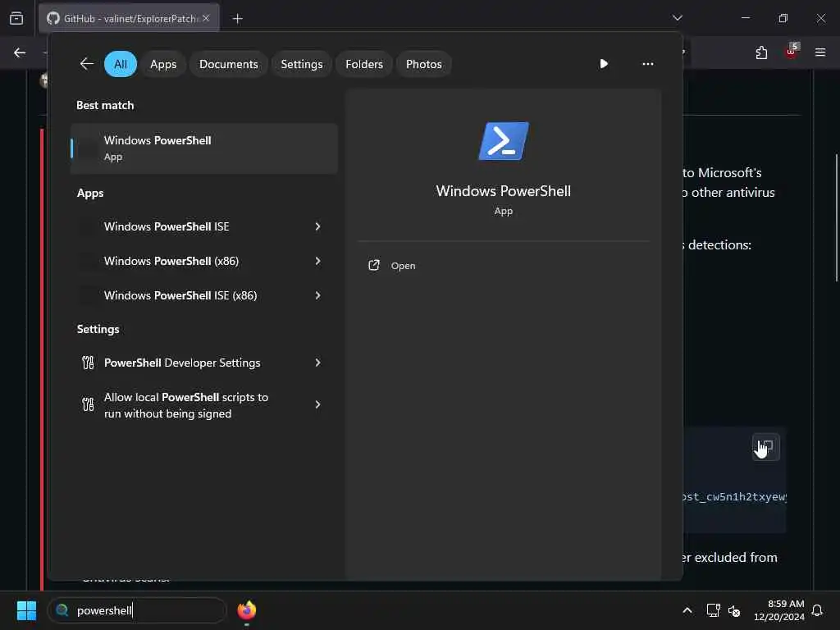
Task: Click the muted volume tray icon
Action: 734,610
